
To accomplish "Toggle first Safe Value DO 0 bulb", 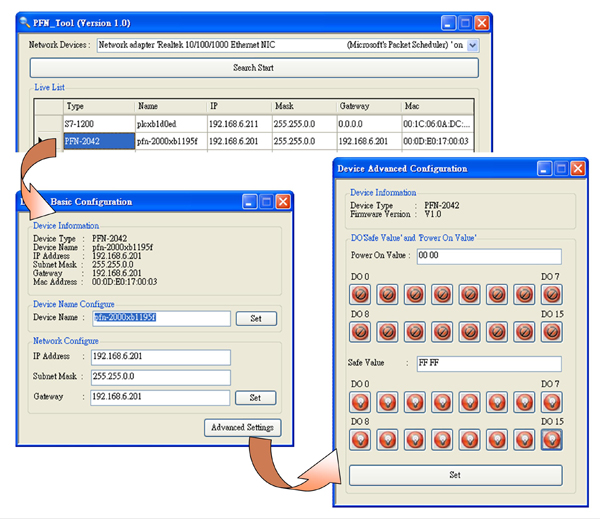I will coord(360,402).
